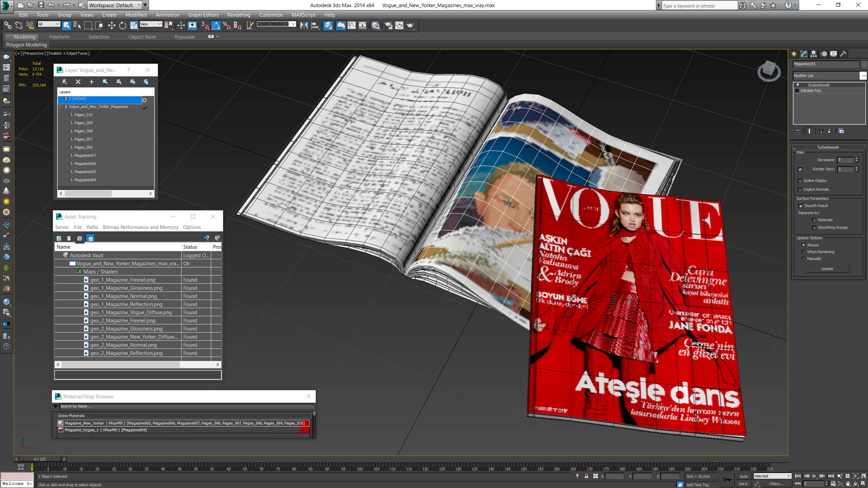Open the key filter Selected dropdown
The image size is (868, 488).
click(772, 476)
